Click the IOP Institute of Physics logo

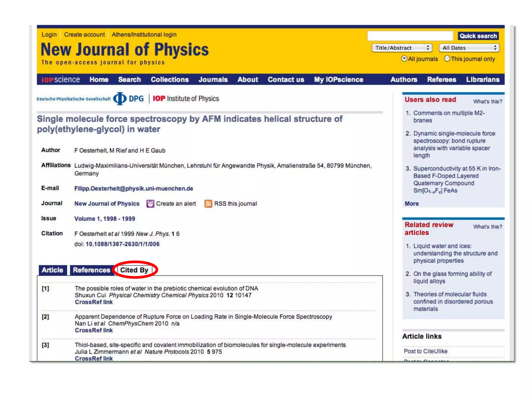[186, 99]
